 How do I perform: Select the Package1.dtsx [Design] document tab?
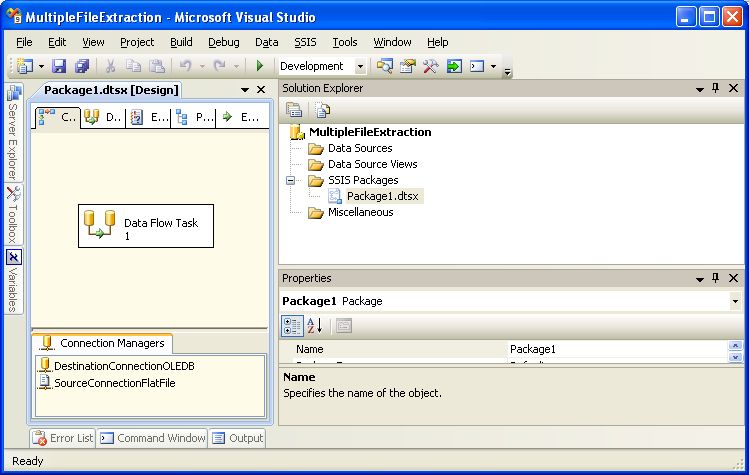[x=111, y=90]
